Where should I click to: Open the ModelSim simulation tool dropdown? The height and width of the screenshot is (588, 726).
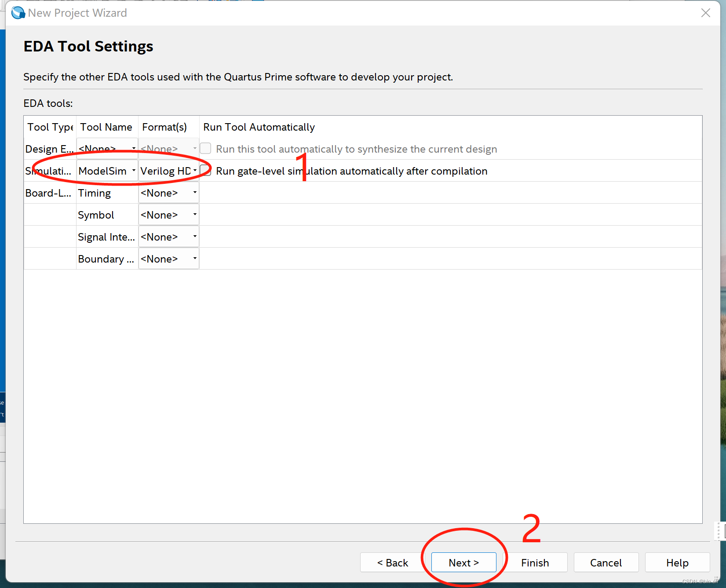107,171
